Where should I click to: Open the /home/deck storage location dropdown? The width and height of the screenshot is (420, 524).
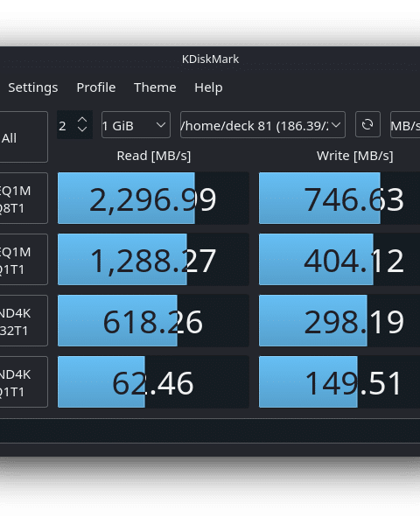[262, 125]
